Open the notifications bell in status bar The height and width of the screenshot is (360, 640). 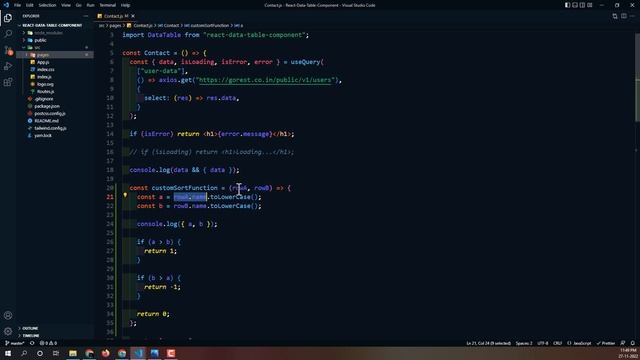click(632, 343)
